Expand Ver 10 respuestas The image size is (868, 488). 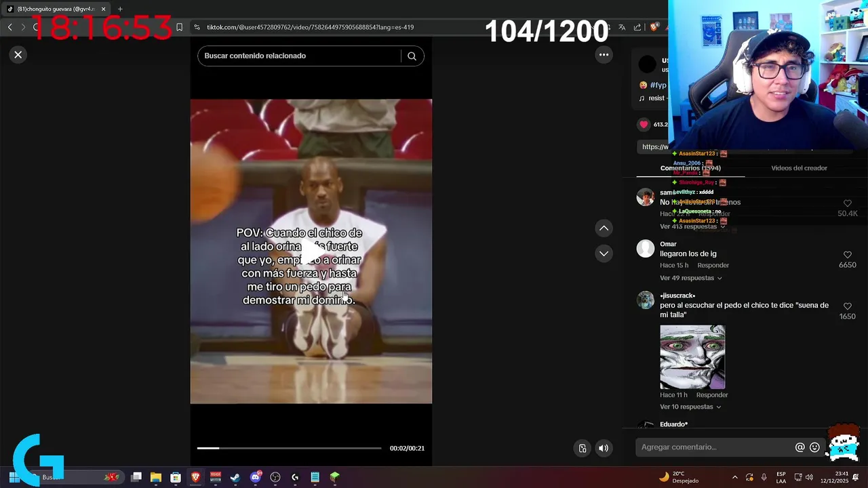[x=690, y=407]
